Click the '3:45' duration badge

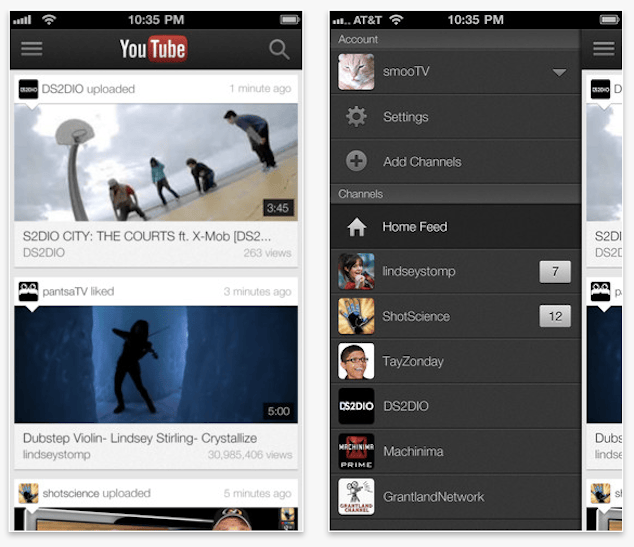278,208
